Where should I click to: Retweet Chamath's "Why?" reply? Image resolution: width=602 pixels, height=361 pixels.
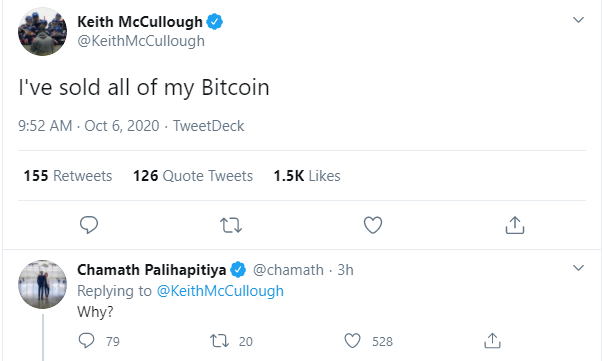[220, 341]
